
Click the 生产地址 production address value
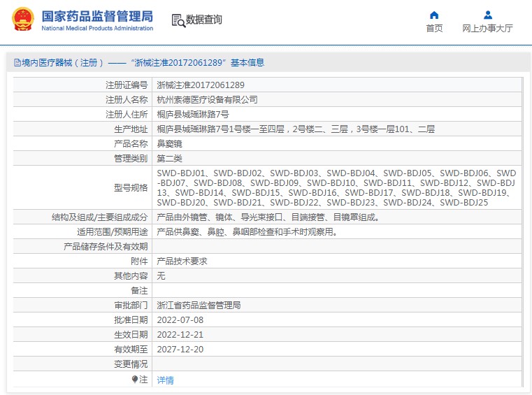(296, 129)
